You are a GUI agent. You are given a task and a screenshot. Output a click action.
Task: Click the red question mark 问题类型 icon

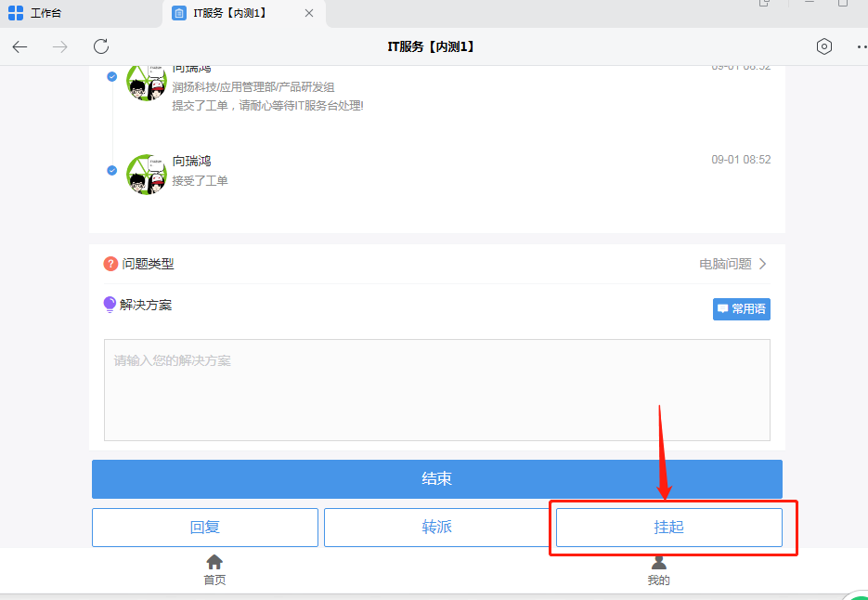[x=110, y=264]
